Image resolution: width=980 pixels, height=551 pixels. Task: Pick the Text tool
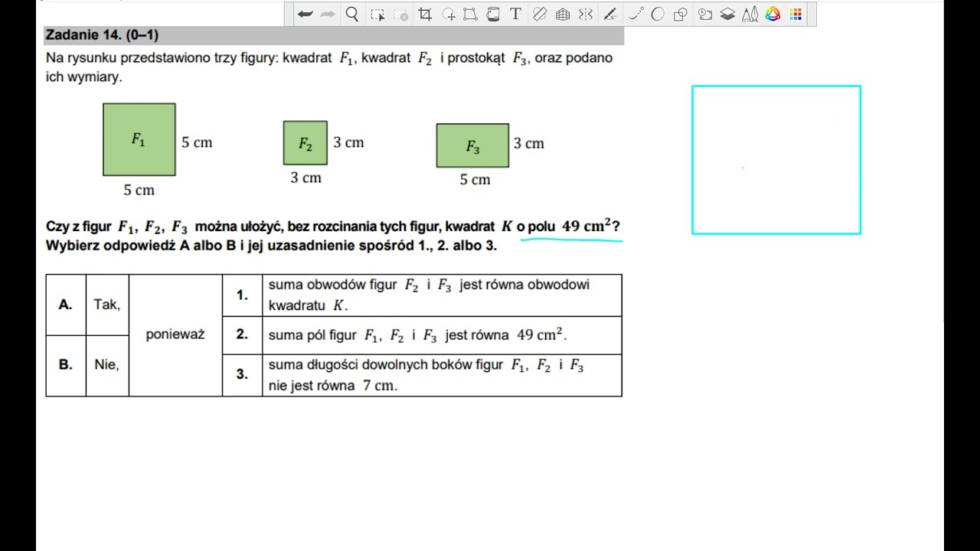tap(515, 14)
